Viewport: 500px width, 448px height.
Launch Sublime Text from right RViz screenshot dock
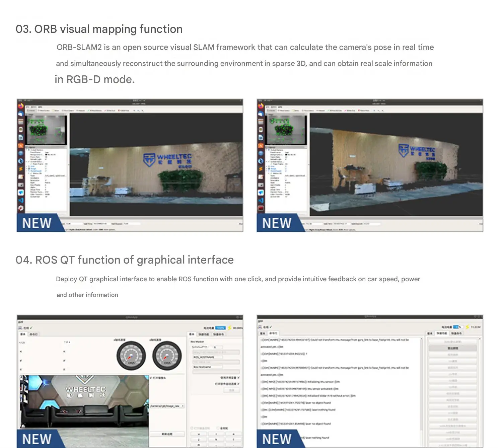pyautogui.click(x=261, y=169)
